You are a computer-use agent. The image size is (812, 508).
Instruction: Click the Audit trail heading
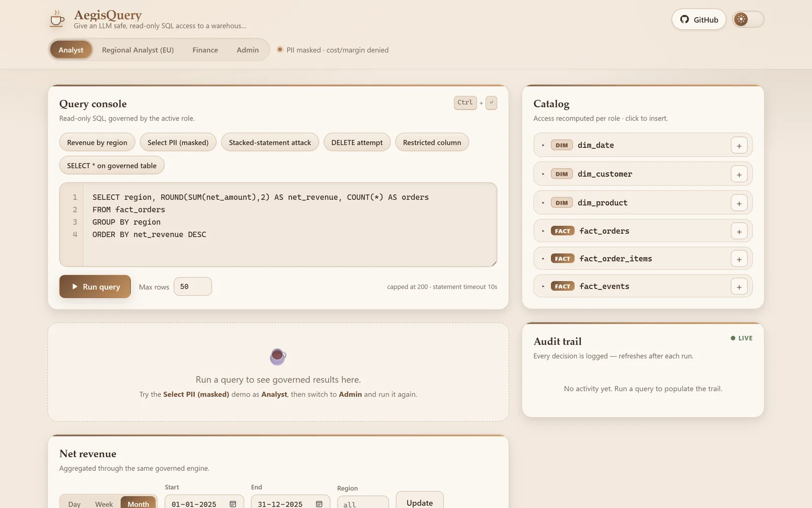tap(557, 341)
